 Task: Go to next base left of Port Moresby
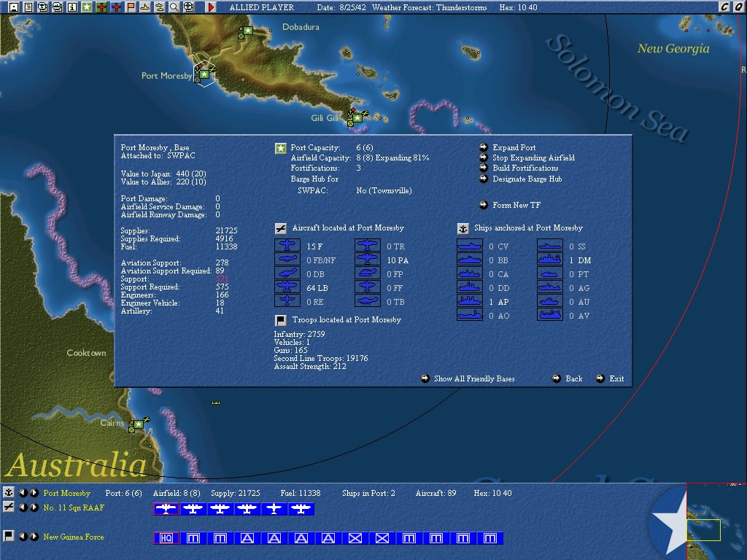[x=34, y=493]
